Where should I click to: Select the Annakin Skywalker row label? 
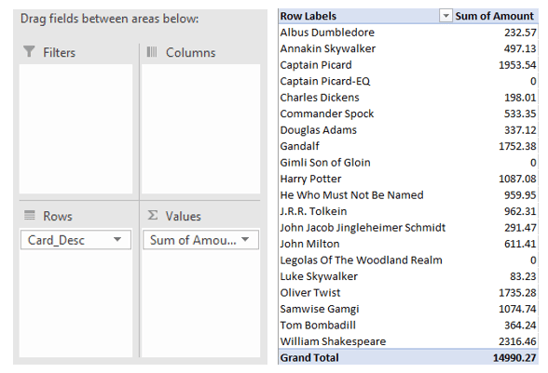coord(328,48)
